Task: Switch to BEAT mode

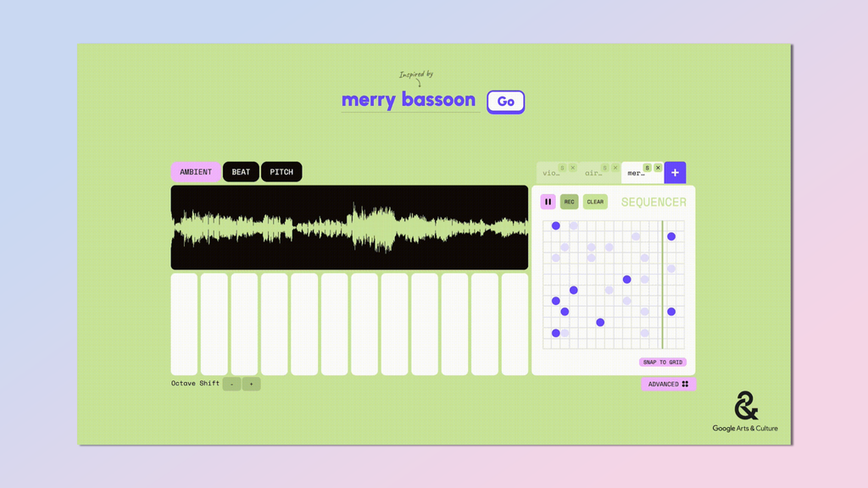Action: (240, 171)
